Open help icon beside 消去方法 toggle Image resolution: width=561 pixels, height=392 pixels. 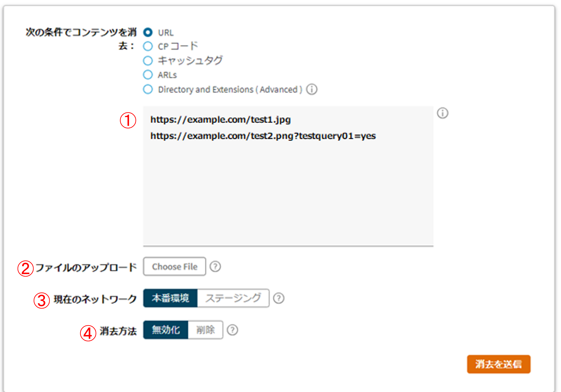(x=232, y=330)
